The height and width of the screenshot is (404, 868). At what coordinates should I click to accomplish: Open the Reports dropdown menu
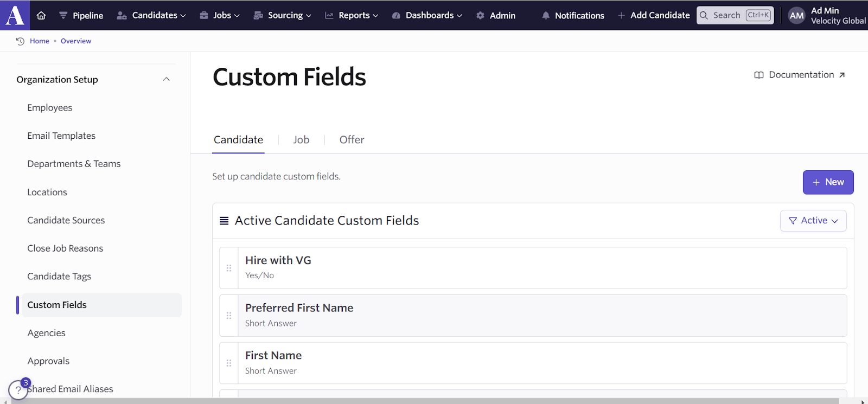coord(352,15)
